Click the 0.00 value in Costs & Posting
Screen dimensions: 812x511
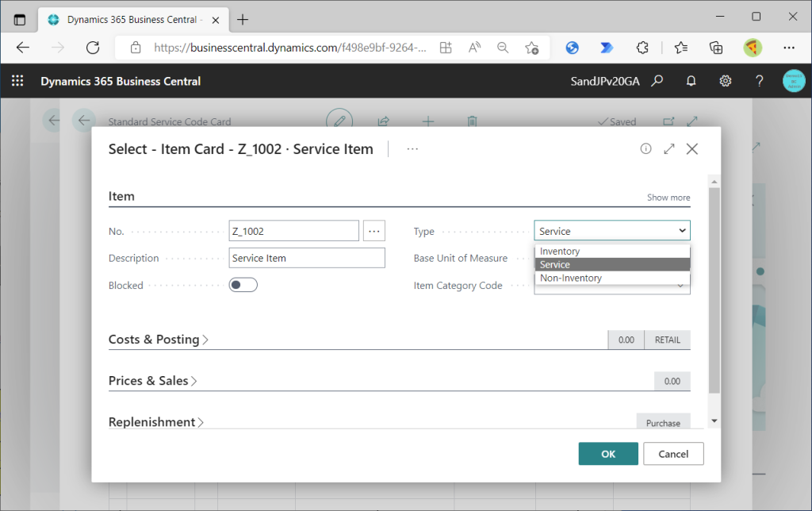626,340
